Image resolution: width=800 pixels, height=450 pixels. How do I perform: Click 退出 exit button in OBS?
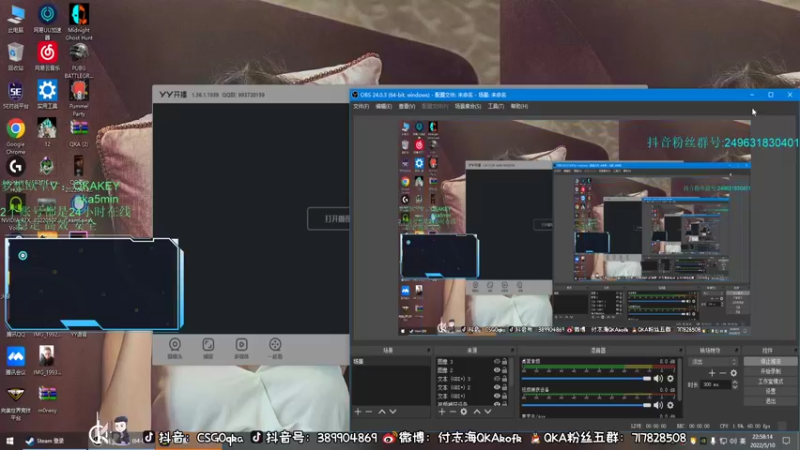point(770,402)
